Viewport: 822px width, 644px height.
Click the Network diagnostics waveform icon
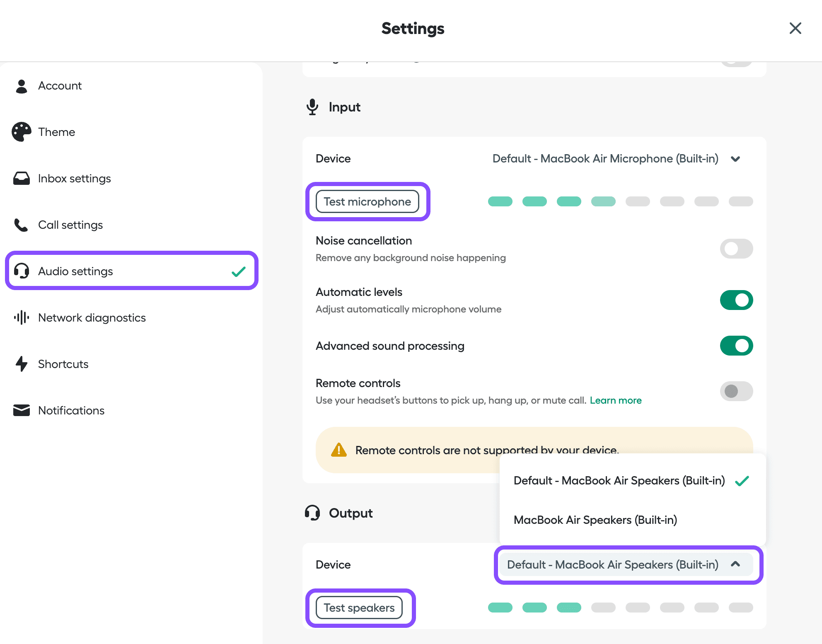pos(21,317)
